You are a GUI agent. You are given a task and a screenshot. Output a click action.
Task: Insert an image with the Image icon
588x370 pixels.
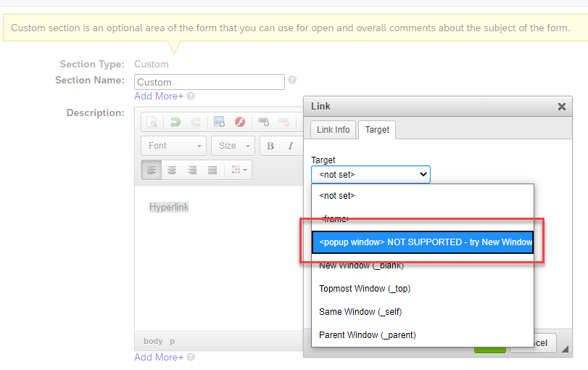220,122
